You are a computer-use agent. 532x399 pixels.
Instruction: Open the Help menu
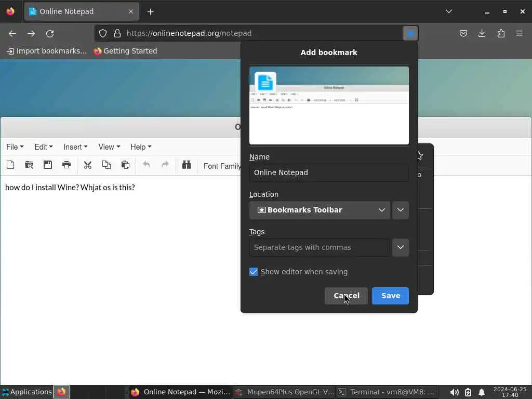coord(141,147)
